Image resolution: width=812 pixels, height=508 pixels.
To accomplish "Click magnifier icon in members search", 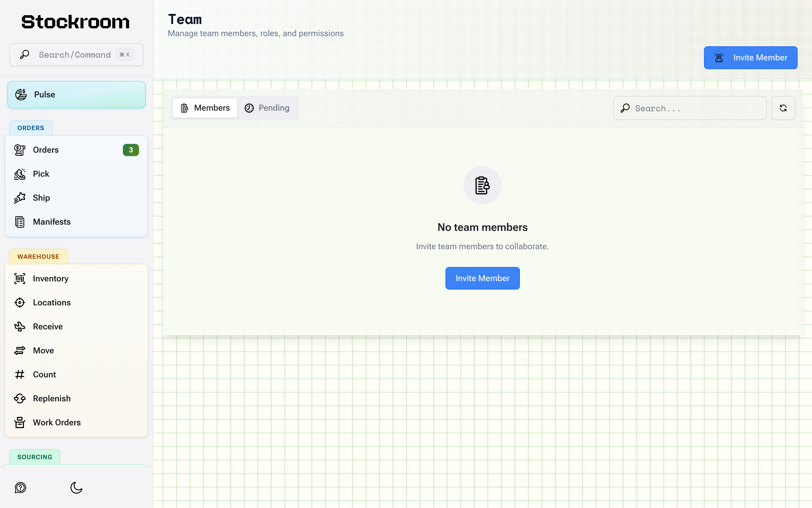I will point(625,108).
